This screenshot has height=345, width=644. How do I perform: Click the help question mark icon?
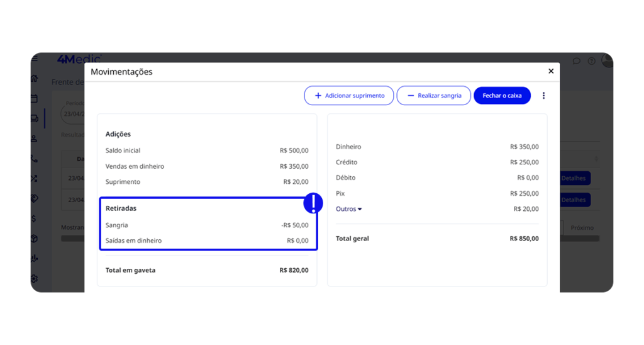pos(591,61)
